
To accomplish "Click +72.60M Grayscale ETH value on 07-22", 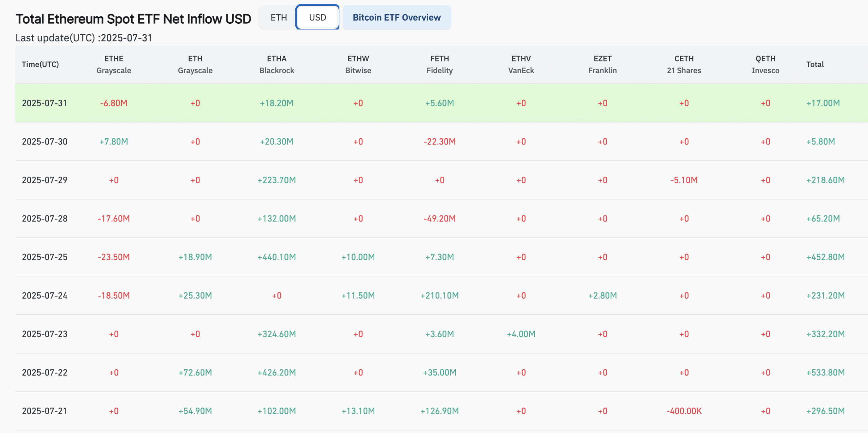I will click(195, 373).
